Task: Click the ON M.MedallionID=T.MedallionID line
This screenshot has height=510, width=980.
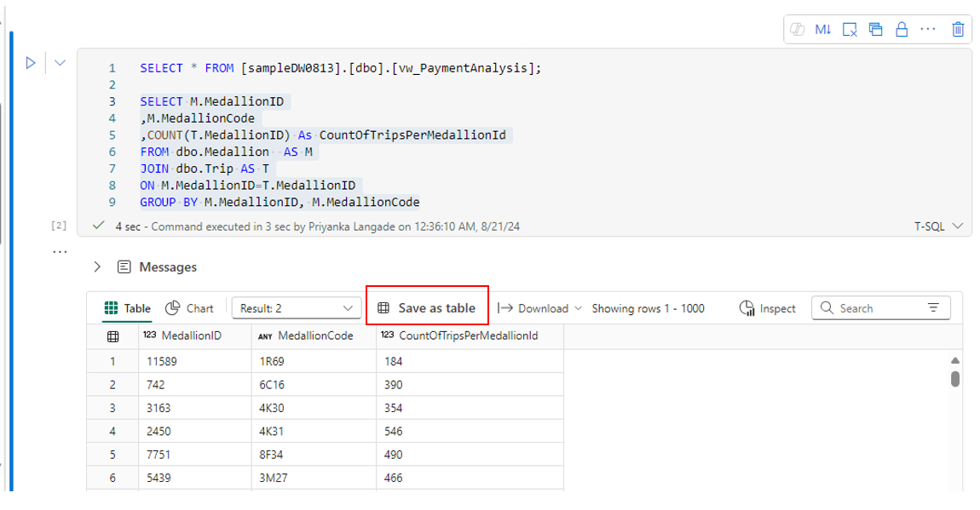Action: 247,186
